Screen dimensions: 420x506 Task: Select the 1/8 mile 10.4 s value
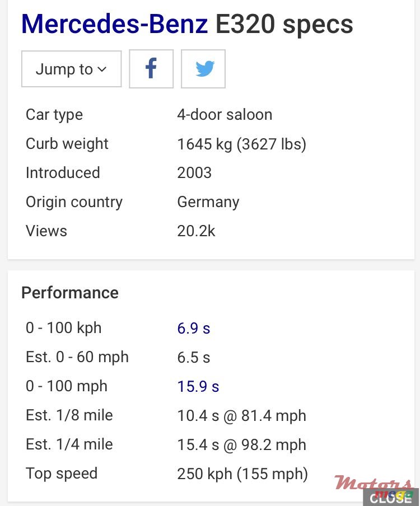[241, 415]
